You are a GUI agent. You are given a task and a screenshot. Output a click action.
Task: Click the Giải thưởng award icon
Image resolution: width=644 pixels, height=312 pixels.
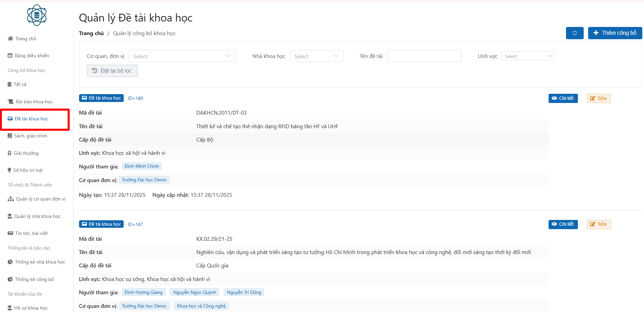[10, 153]
